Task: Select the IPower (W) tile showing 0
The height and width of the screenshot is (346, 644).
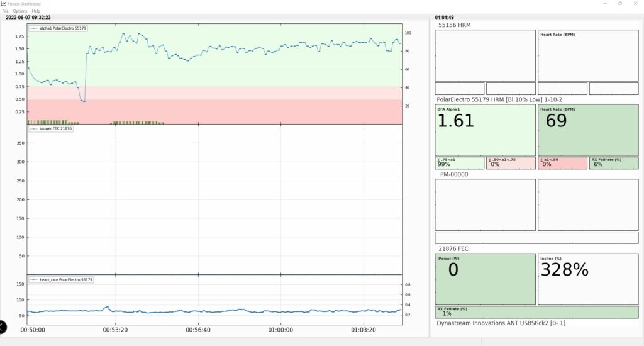Action: pyautogui.click(x=485, y=279)
